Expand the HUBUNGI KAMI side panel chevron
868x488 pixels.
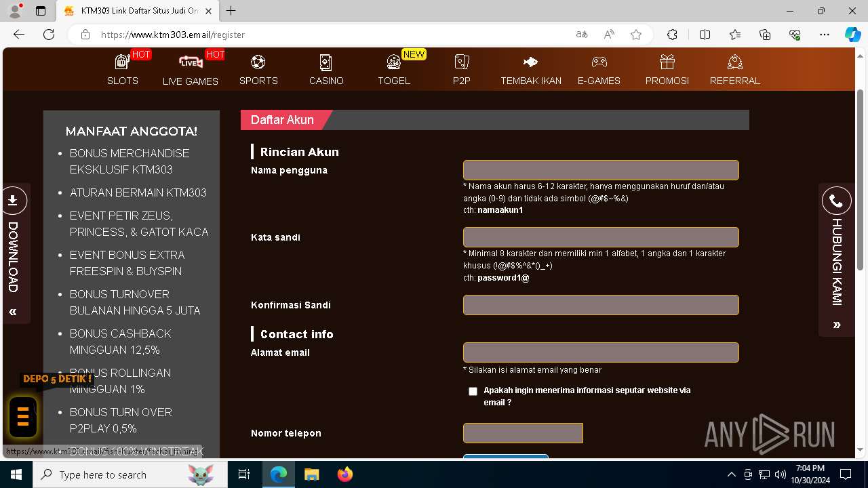pyautogui.click(x=837, y=325)
